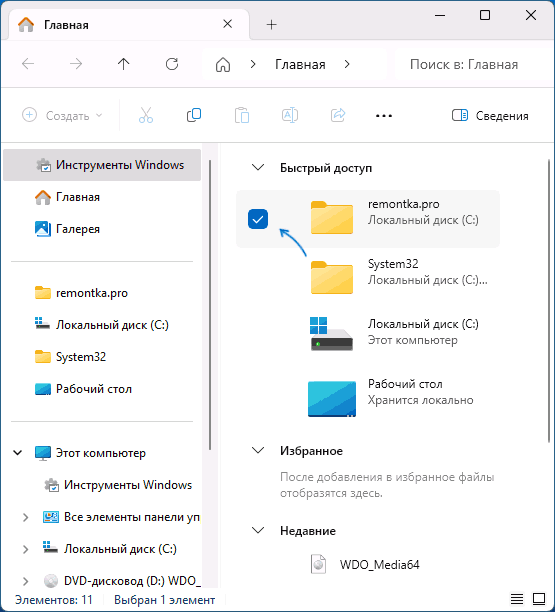Minimize the Explorer window

click(x=440, y=16)
